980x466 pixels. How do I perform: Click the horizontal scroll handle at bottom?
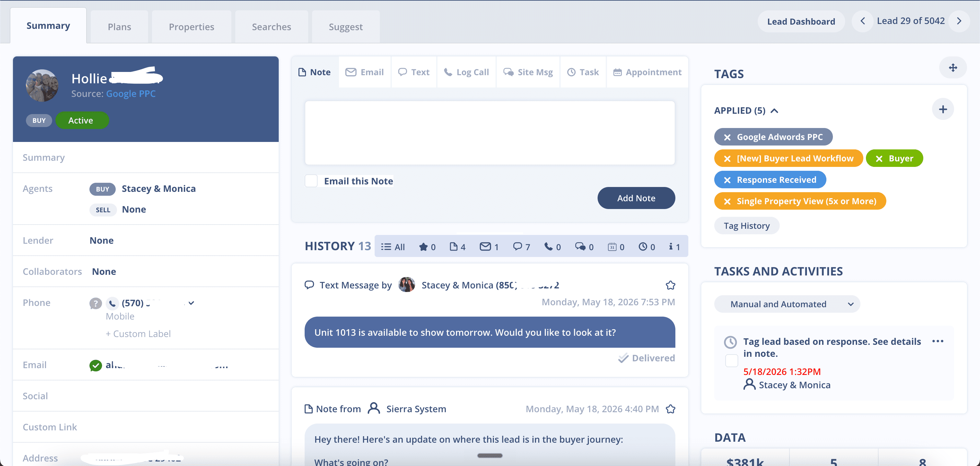pyautogui.click(x=490, y=455)
